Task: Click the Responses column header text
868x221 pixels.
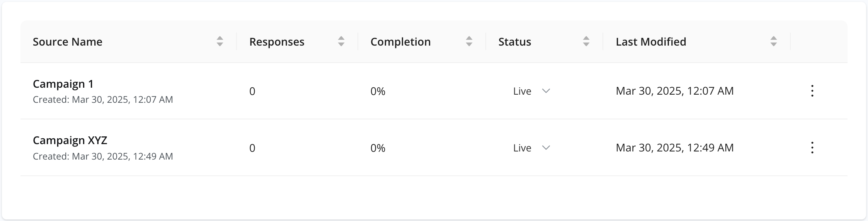Action: pyautogui.click(x=277, y=42)
